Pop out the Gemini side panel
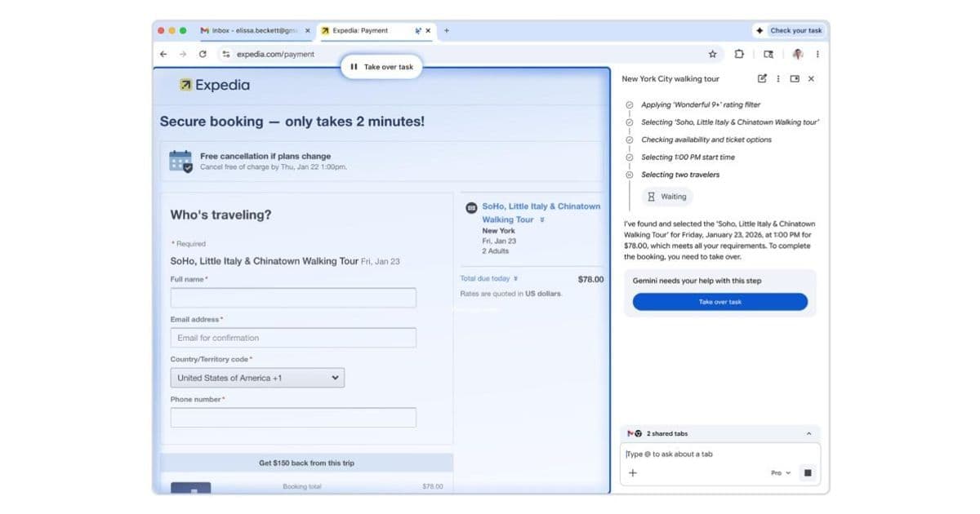This screenshot has width=980, height=514. pos(796,79)
